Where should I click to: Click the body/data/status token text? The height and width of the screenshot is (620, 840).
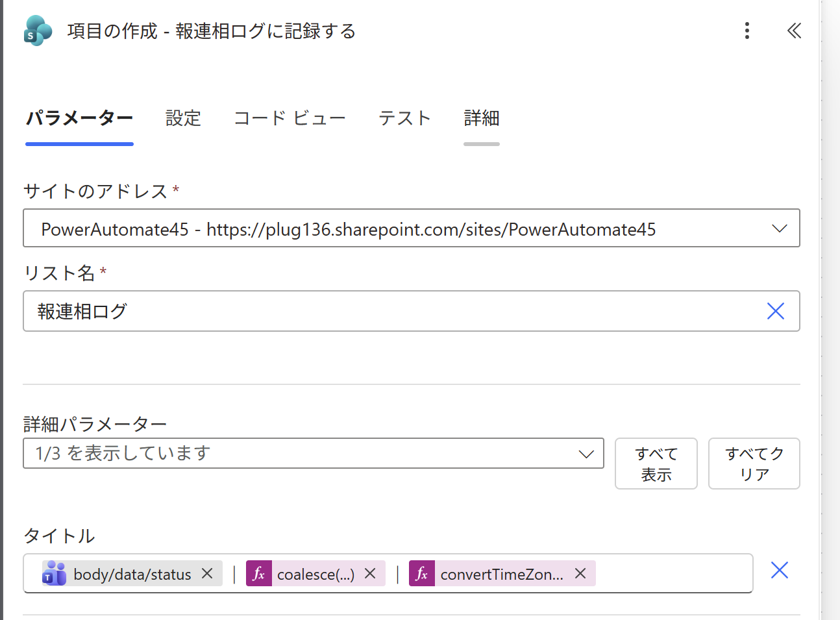132,574
